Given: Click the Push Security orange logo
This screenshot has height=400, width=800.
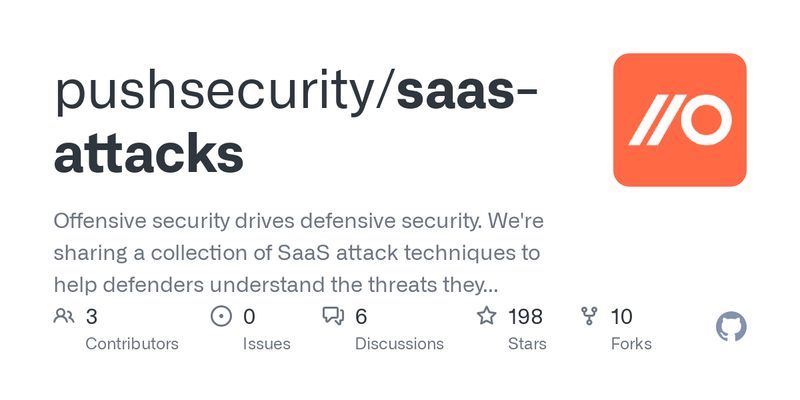Looking at the screenshot, I should point(680,120).
